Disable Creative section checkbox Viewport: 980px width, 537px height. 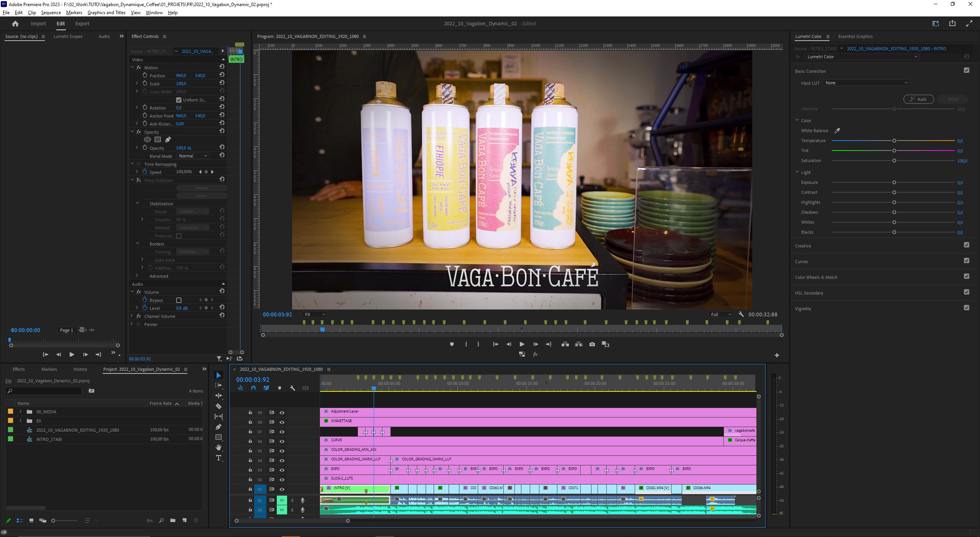tap(967, 245)
